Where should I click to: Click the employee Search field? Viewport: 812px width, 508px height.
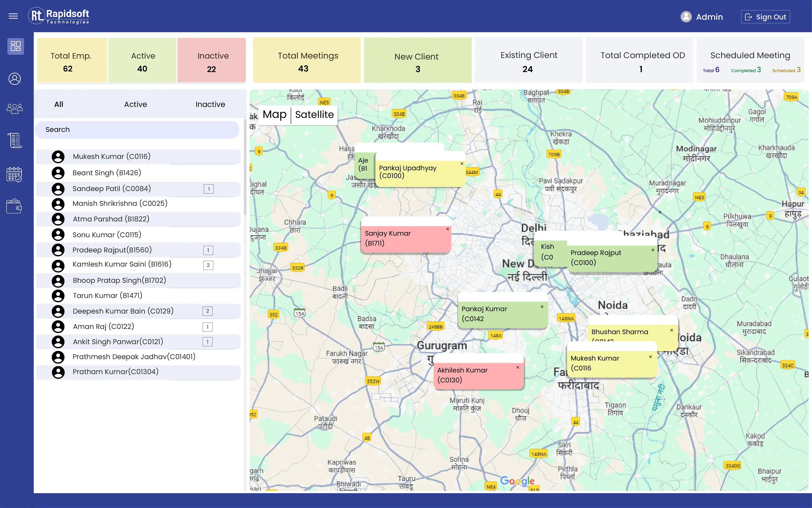[x=137, y=130]
